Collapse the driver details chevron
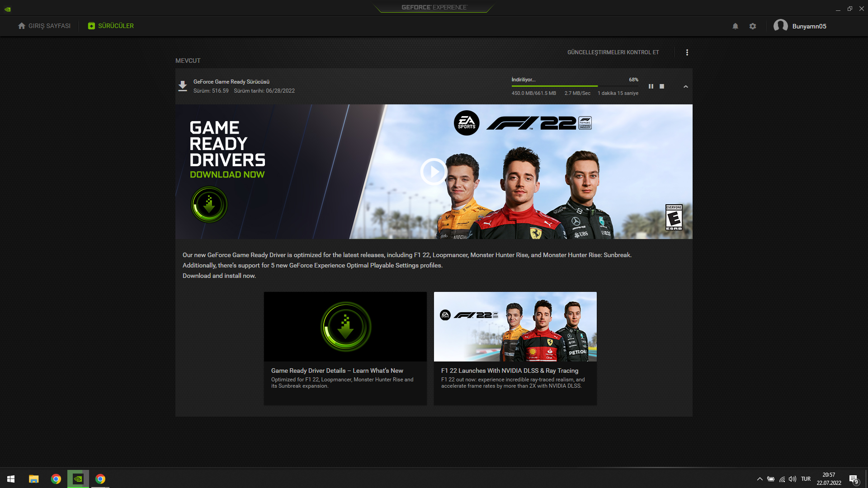868x488 pixels. coord(686,86)
